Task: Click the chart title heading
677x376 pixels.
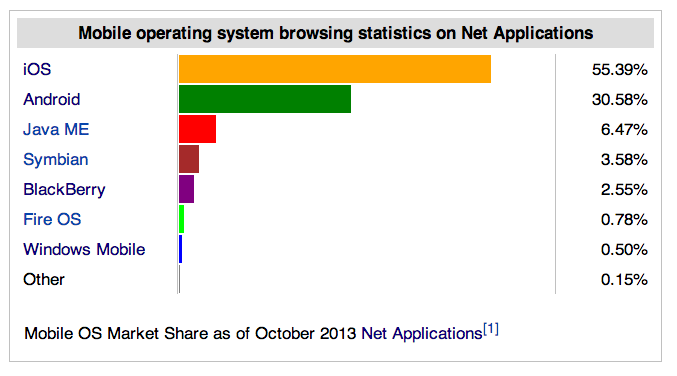Action: click(335, 33)
